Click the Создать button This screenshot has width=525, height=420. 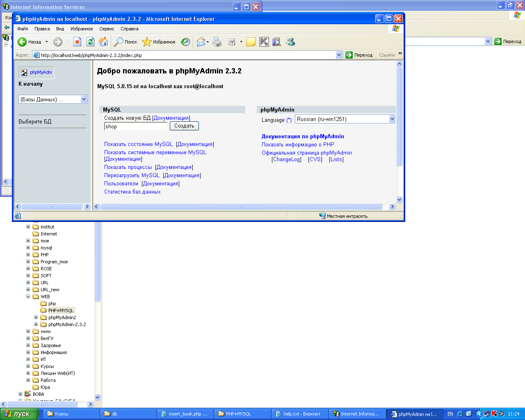[184, 126]
